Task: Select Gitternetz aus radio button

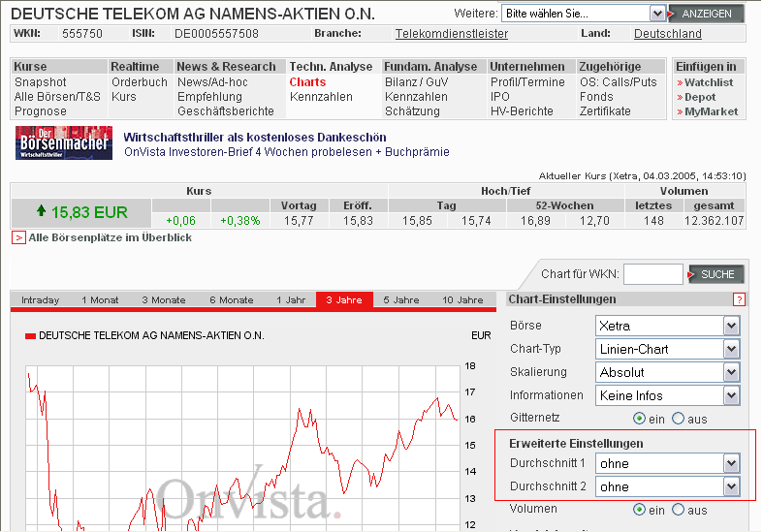Action: tap(678, 419)
